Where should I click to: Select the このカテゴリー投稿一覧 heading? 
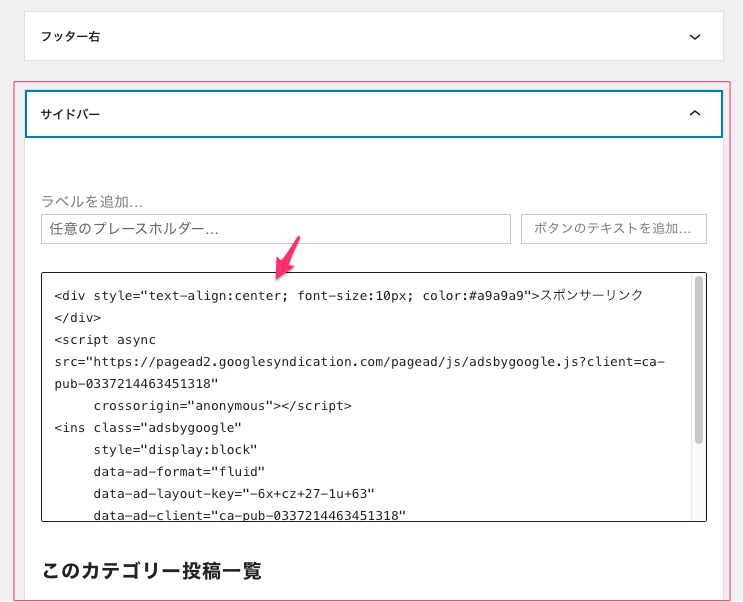[151, 571]
